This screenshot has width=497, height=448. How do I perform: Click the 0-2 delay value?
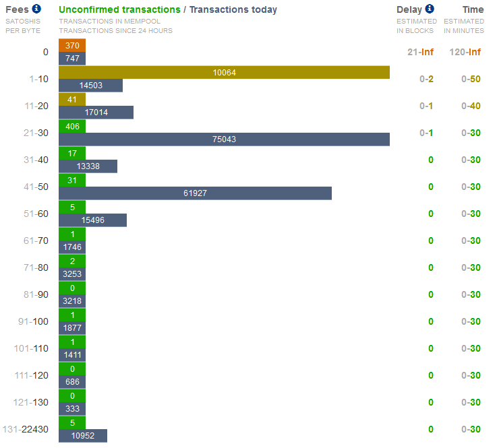[426, 79]
